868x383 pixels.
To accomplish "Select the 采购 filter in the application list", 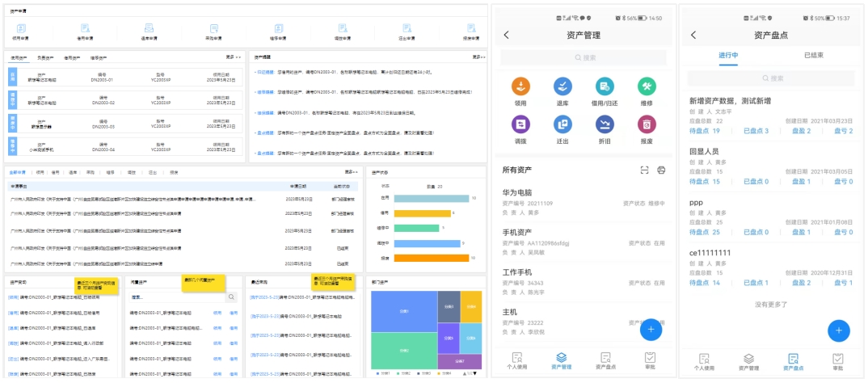I will [90, 172].
